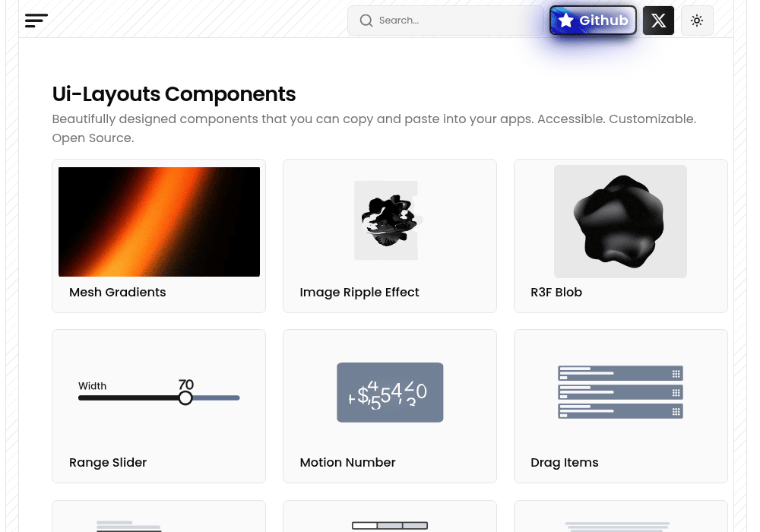Open the hamburger sidebar menu

pos(36,21)
